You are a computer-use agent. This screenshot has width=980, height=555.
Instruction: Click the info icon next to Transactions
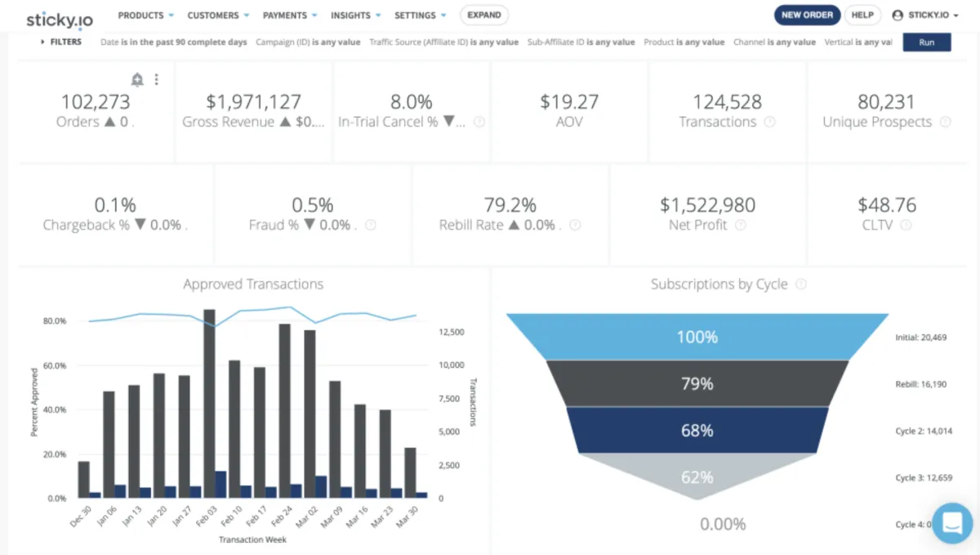click(769, 122)
